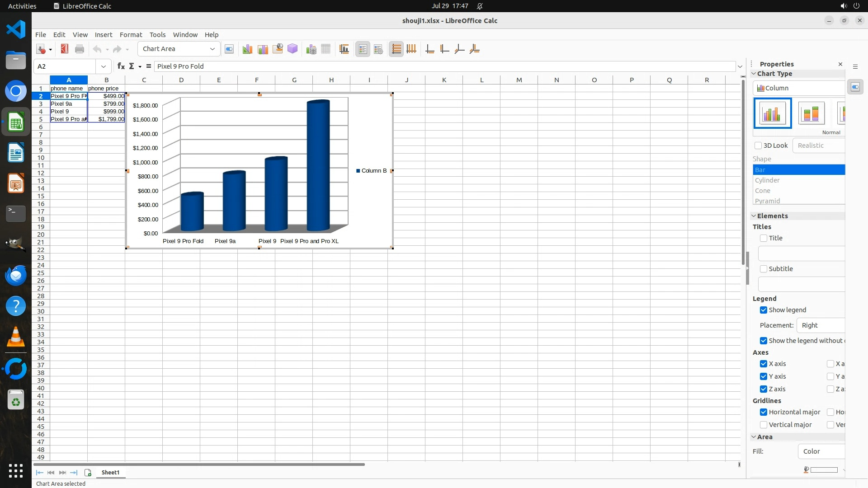
Task: Click the area fill color swatch
Action: click(x=824, y=470)
